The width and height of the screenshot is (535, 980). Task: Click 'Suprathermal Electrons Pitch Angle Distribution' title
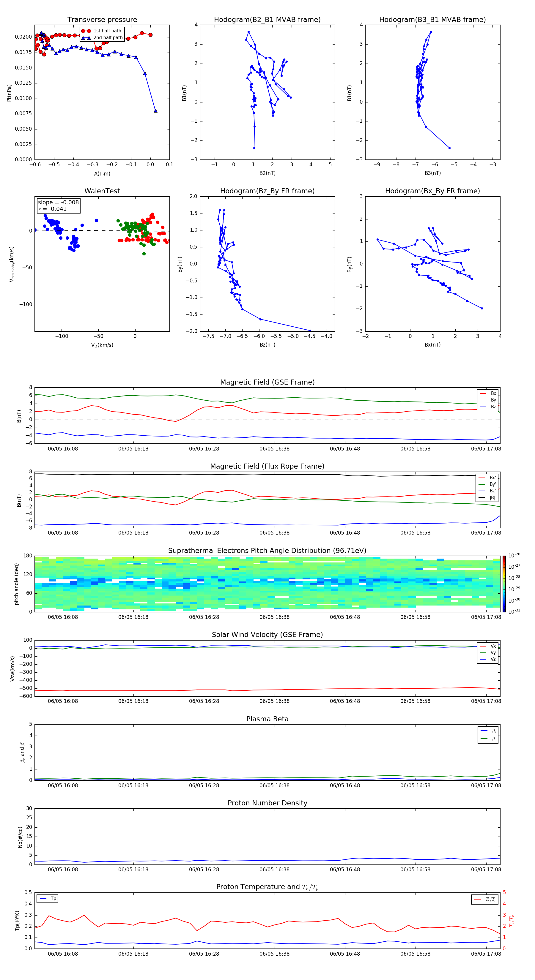[267, 551]
